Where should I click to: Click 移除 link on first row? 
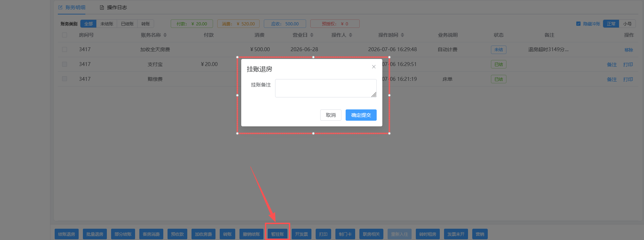click(x=629, y=50)
